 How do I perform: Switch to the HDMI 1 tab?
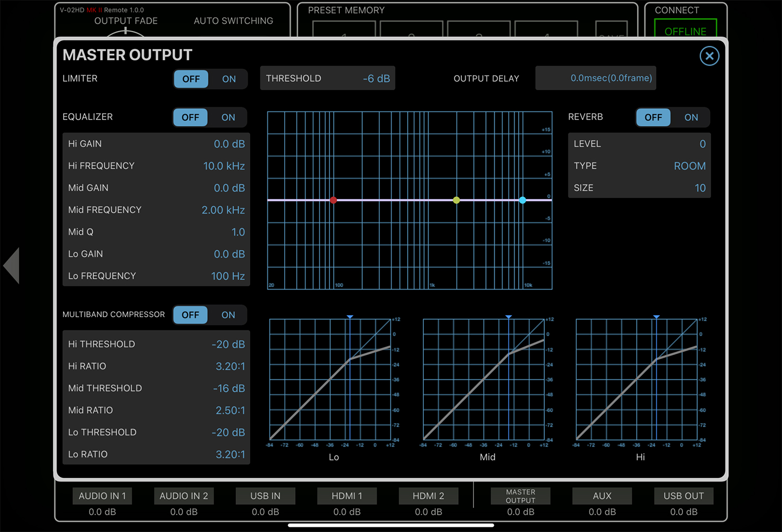coord(347,496)
